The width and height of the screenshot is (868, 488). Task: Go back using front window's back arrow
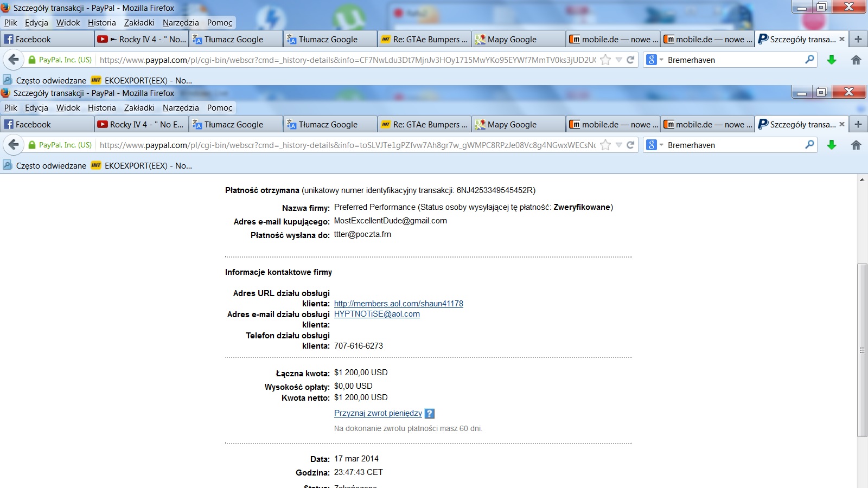coord(14,145)
